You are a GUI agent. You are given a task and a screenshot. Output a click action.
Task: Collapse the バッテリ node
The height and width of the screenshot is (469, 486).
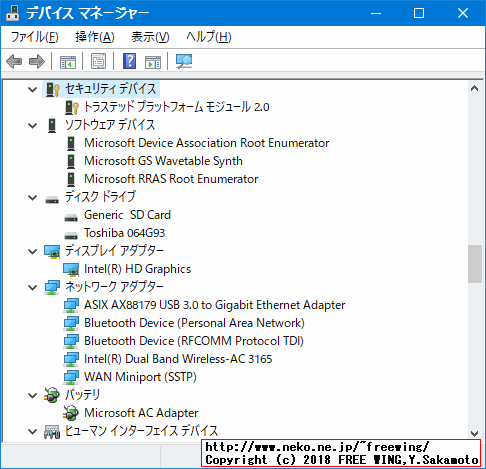click(32, 396)
